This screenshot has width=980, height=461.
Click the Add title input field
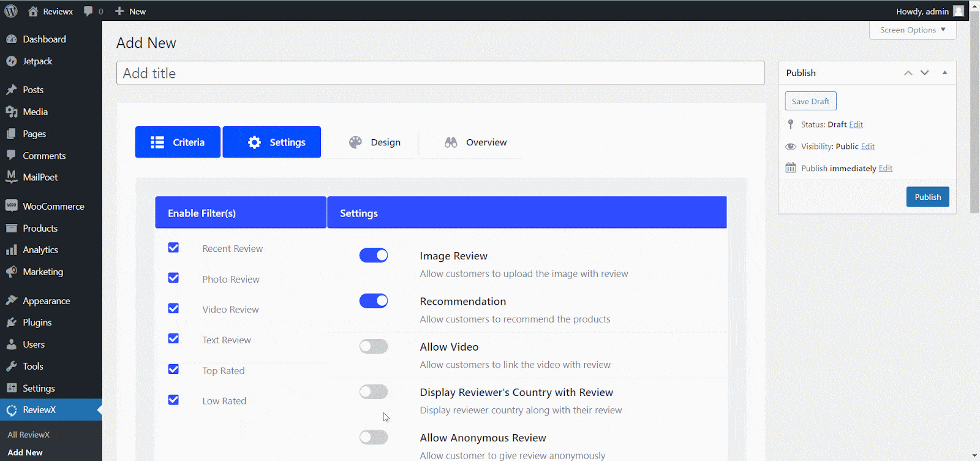tap(440, 73)
